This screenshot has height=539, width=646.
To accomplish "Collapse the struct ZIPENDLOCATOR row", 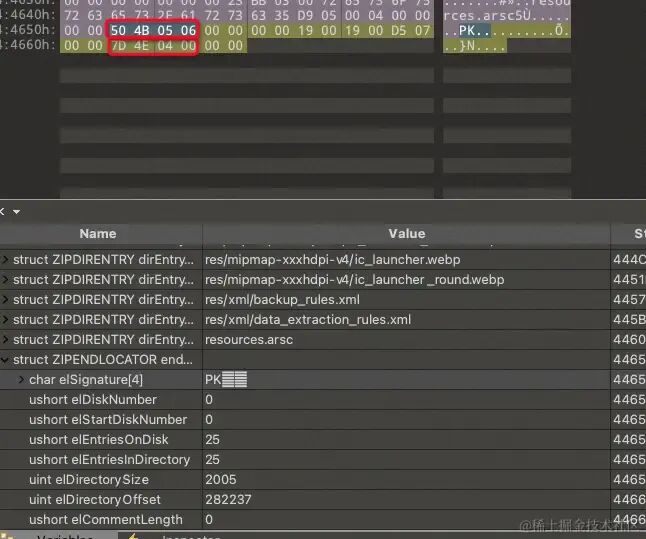I will (x=5, y=359).
